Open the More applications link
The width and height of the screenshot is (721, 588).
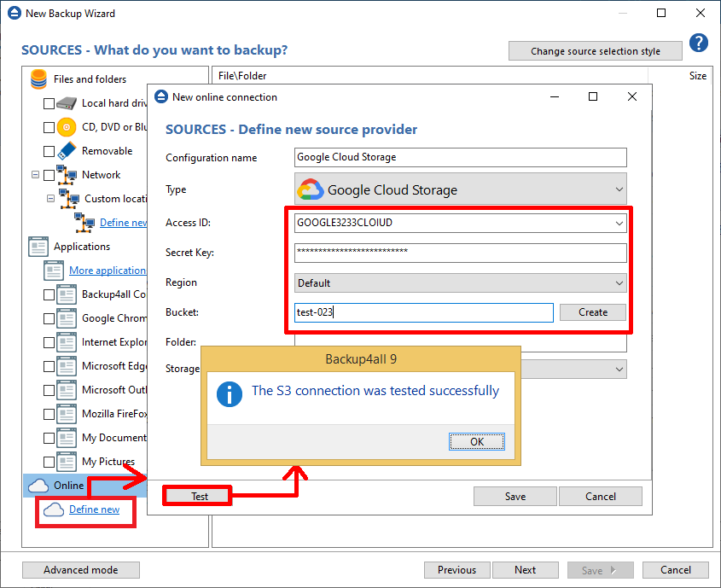[108, 271]
